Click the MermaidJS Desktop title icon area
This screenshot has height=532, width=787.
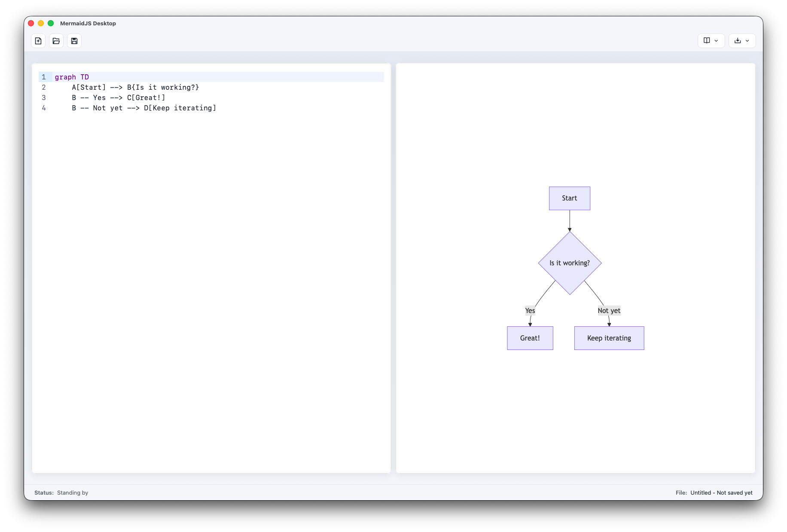click(88, 23)
